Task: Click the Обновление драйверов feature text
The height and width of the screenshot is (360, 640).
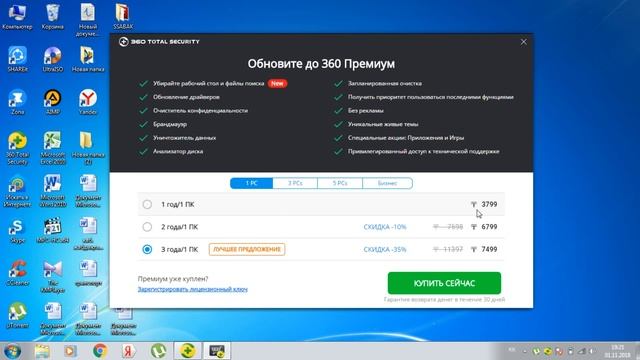Action: click(186, 97)
